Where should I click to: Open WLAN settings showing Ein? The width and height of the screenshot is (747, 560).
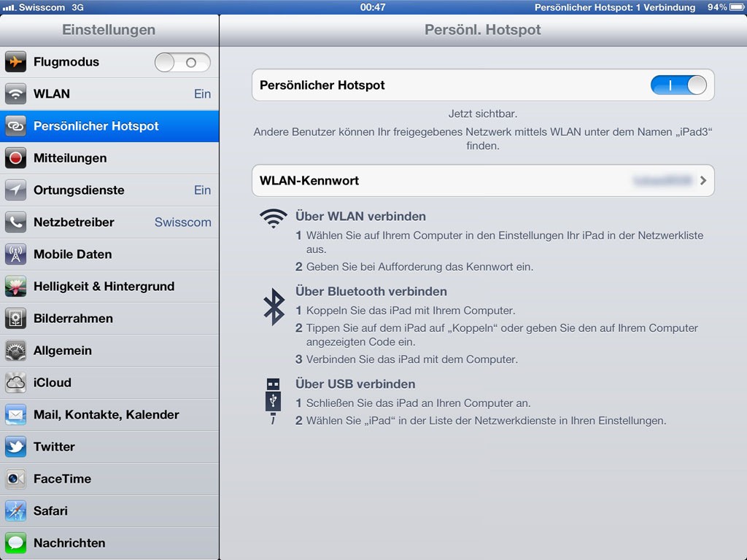(x=109, y=94)
